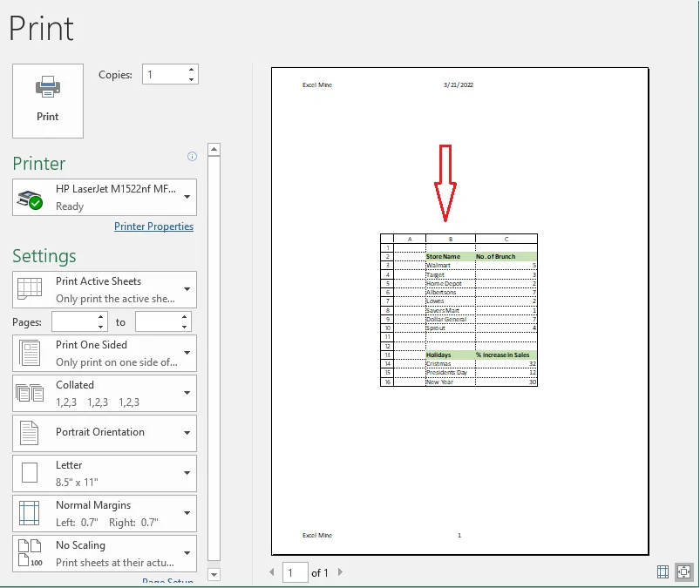
Task: Increase Copies with the up arrow
Action: pyautogui.click(x=191, y=70)
